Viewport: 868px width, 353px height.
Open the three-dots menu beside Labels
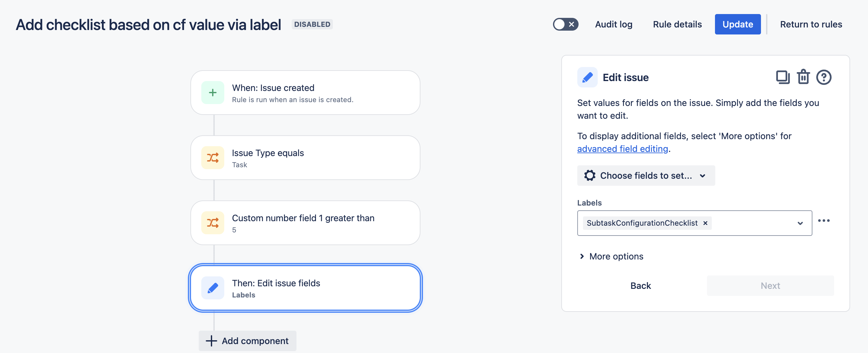tap(824, 221)
